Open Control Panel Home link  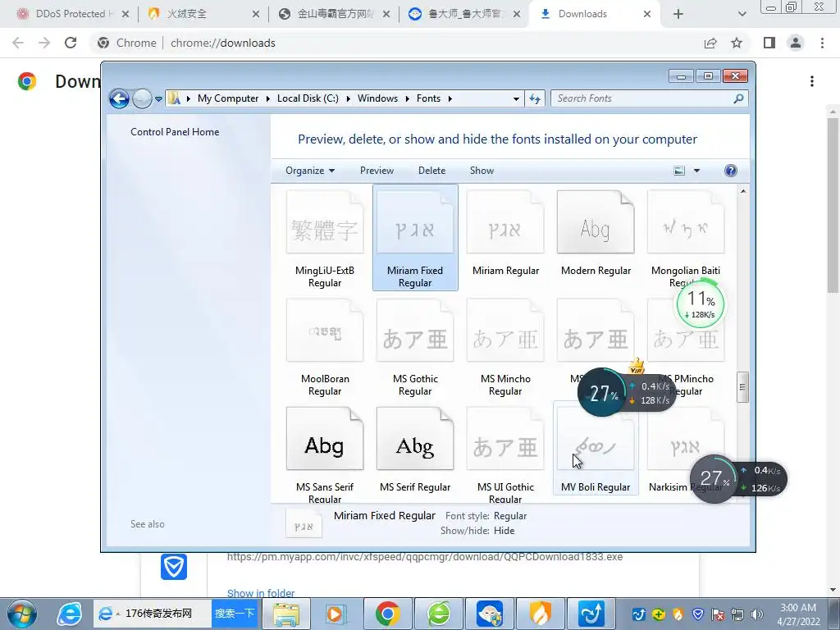tap(175, 132)
